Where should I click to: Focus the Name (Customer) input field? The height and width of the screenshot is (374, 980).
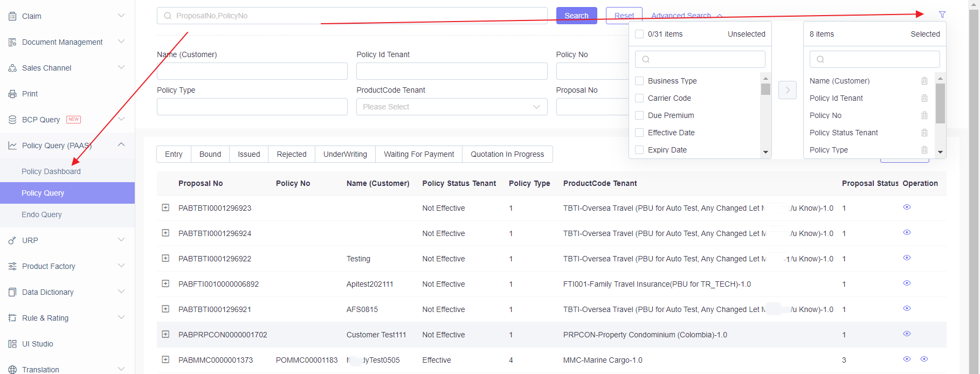pos(252,71)
